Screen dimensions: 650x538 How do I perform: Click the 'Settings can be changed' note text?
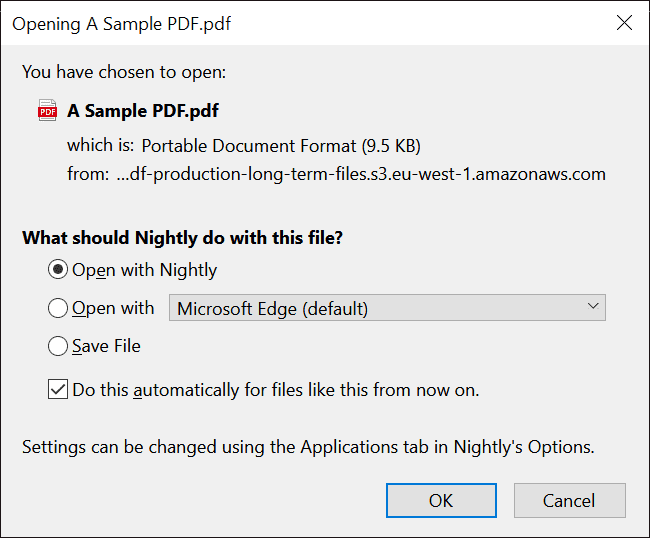click(308, 447)
